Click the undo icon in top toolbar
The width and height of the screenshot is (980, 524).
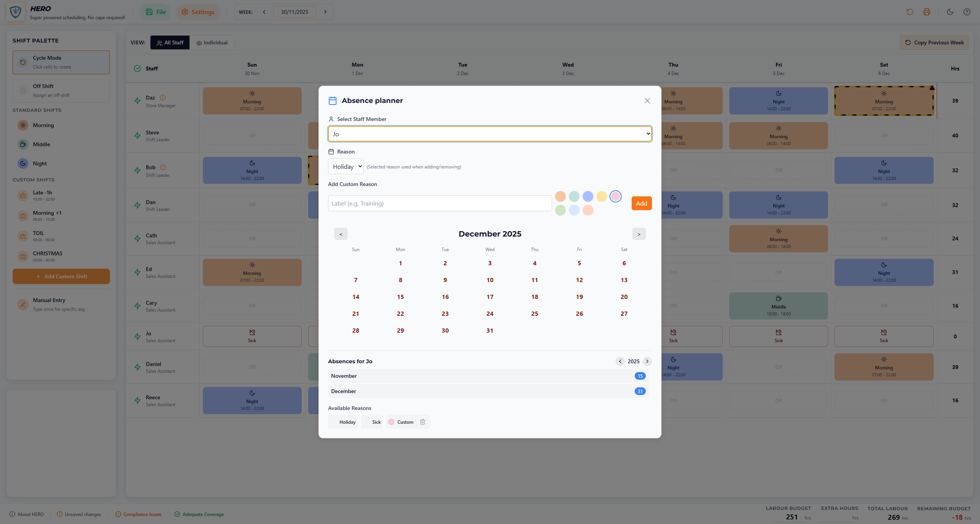coord(910,12)
